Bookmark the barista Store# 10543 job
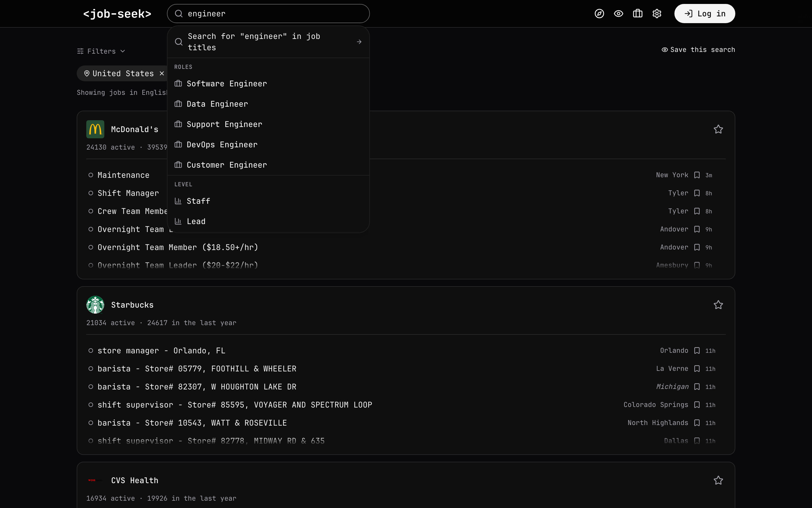Viewport: 812px width, 508px height. (697, 423)
